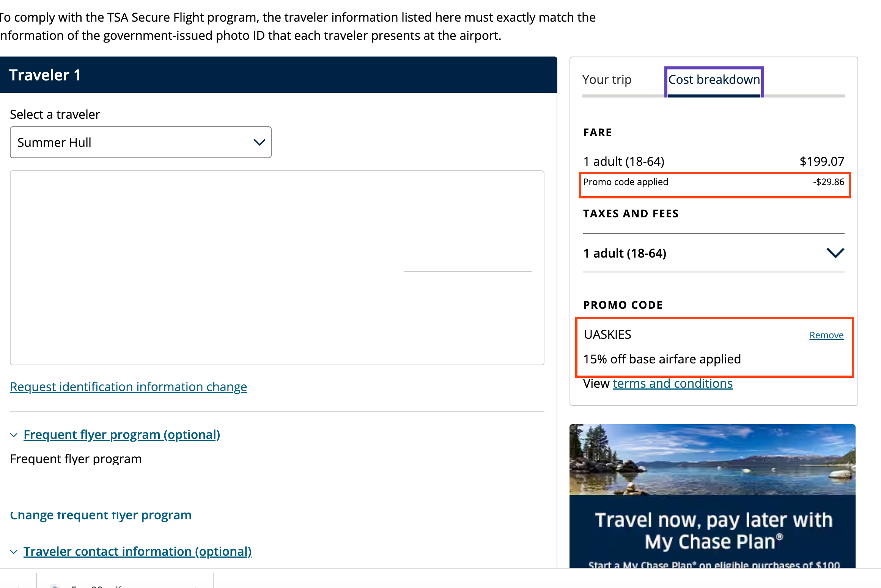Click Change frequent flyer program link
Screen dimensions: 881x588
[101, 515]
